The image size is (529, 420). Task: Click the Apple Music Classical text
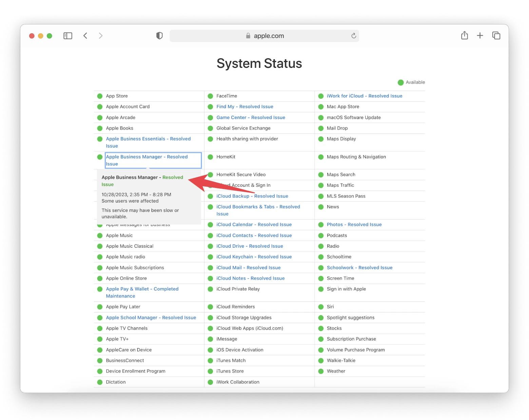point(130,246)
